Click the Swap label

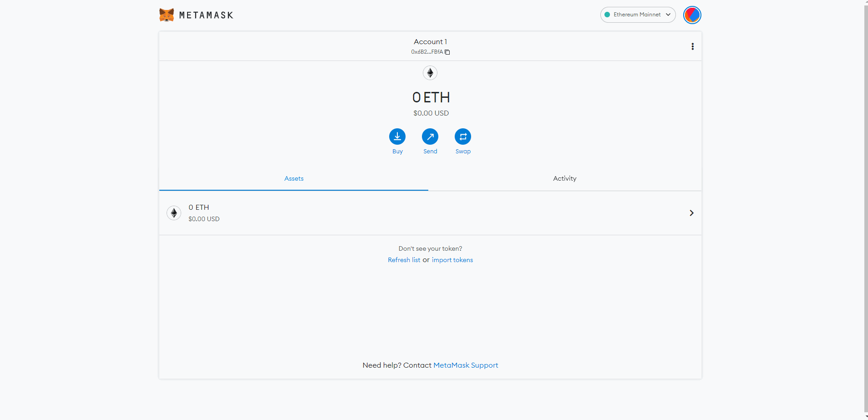tap(463, 152)
